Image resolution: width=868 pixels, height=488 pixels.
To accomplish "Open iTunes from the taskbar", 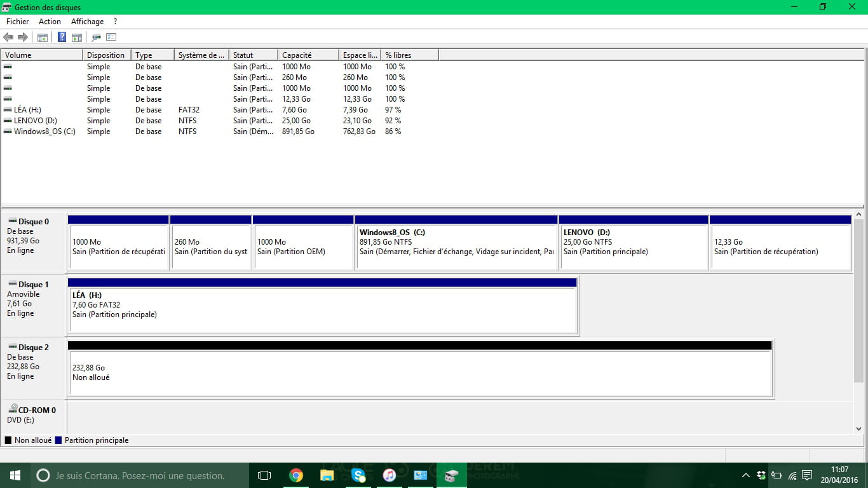I will pos(389,475).
